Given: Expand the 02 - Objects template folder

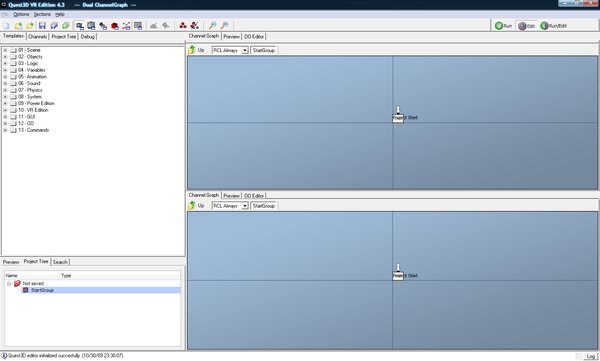Looking at the screenshot, I should pos(5,57).
